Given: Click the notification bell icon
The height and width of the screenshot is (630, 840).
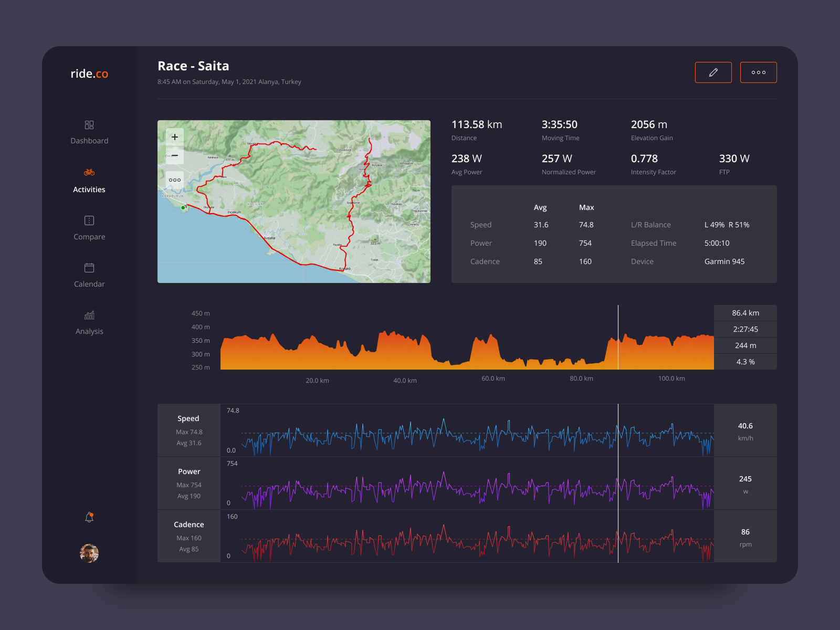Looking at the screenshot, I should pyautogui.click(x=89, y=516).
